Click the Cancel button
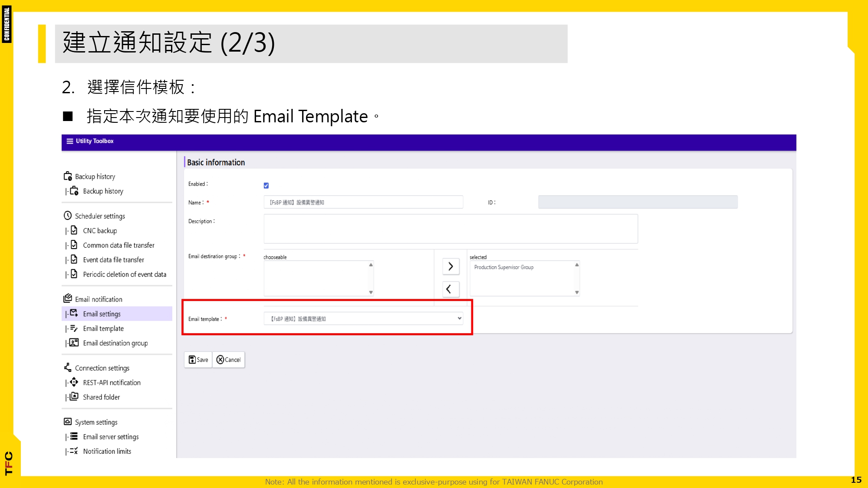Viewport: 868px width, 488px height. [x=228, y=359]
